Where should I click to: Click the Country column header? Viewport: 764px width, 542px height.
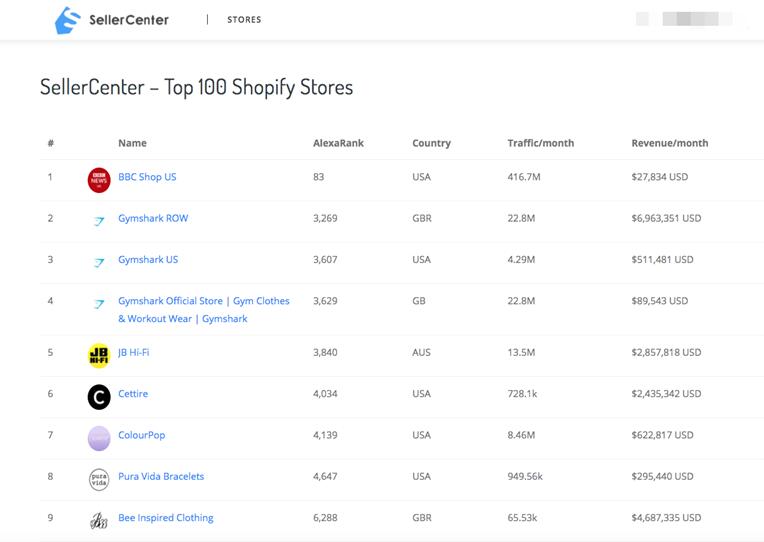click(x=431, y=143)
